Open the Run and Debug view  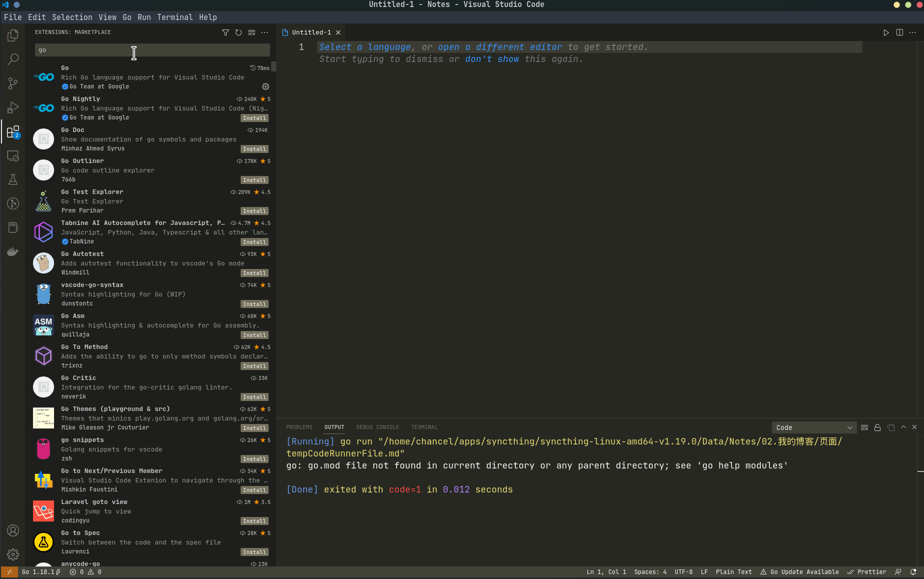click(x=13, y=107)
